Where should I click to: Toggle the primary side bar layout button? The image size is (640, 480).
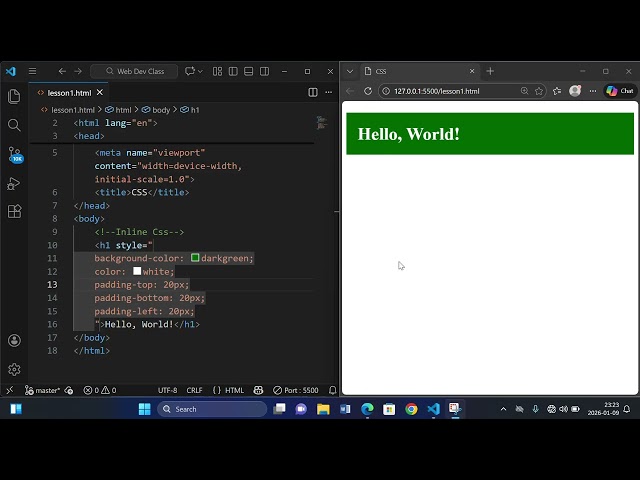tap(232, 71)
